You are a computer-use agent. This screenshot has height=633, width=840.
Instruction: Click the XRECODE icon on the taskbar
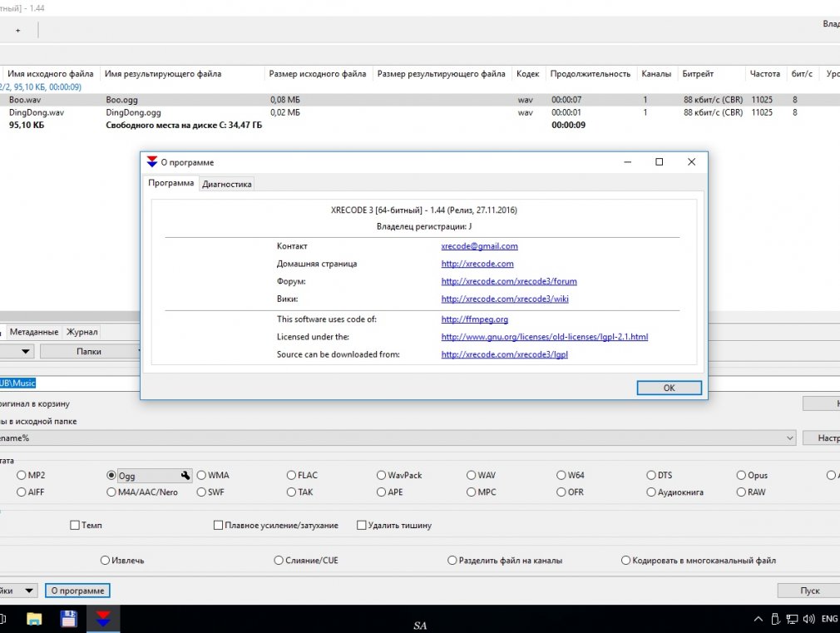tap(103, 619)
